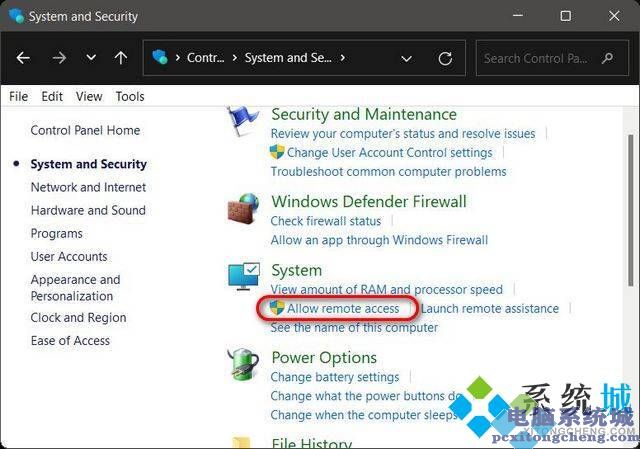Screen dimensions: 640x449
Task: Open the Clock and Region category
Action: tap(78, 318)
